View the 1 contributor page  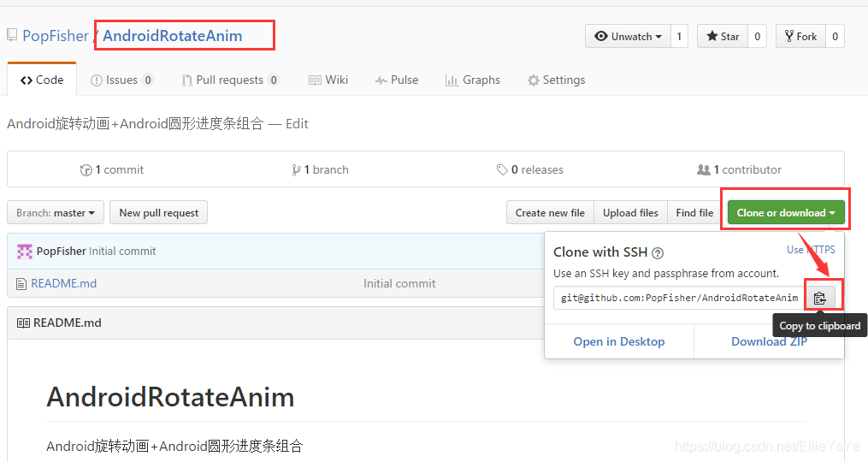[x=739, y=169]
